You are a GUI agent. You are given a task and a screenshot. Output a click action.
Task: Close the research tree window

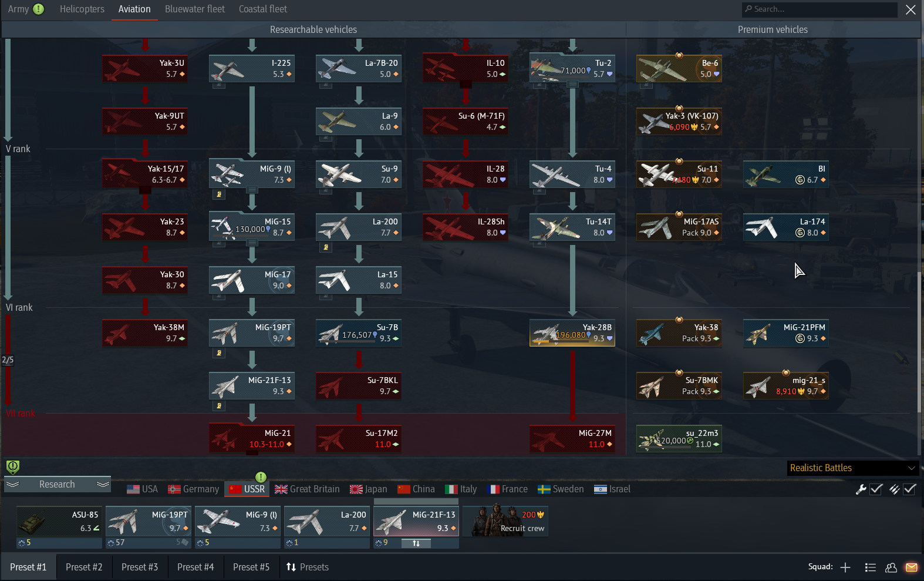(910, 9)
